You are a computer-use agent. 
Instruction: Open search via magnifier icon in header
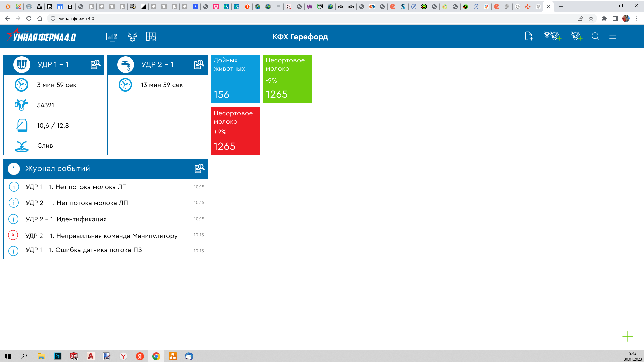[x=595, y=36]
